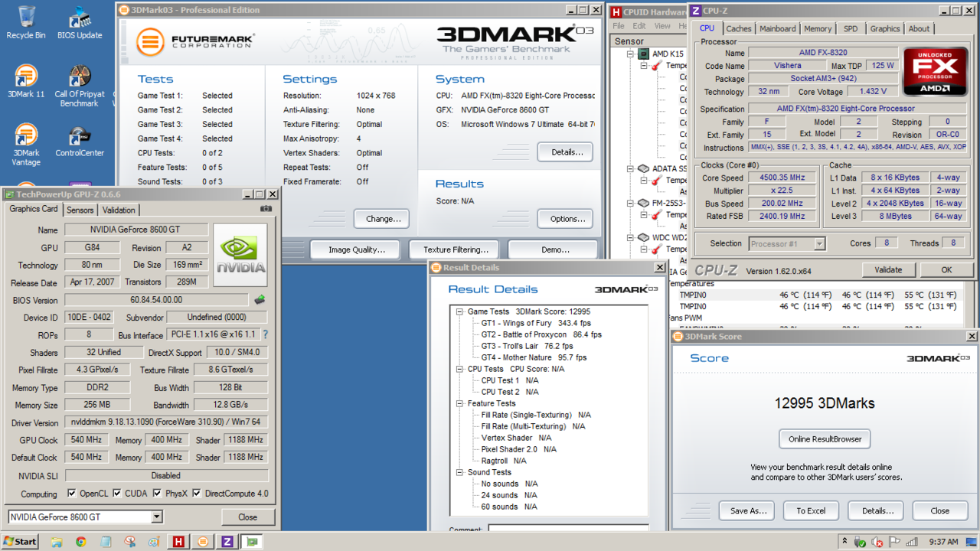Open Windows Explorer from the taskbar
The image size is (980, 551).
tap(56, 541)
